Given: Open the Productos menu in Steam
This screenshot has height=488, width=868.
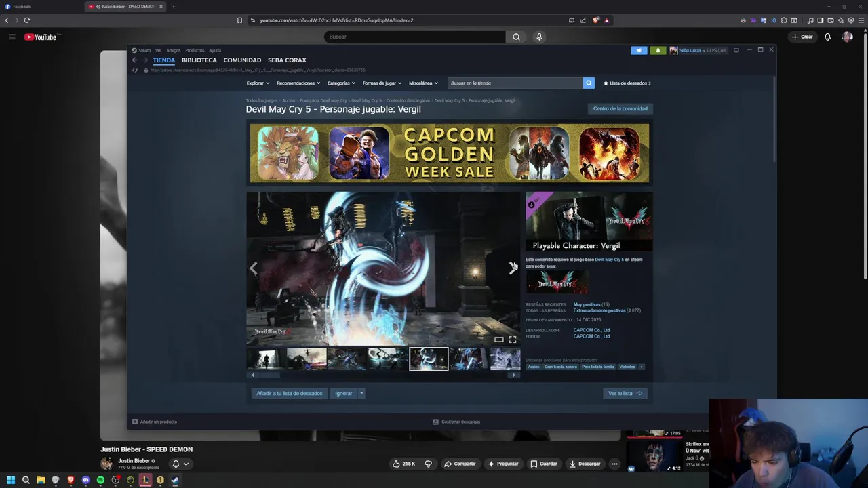Looking at the screenshot, I should pyautogui.click(x=195, y=50).
